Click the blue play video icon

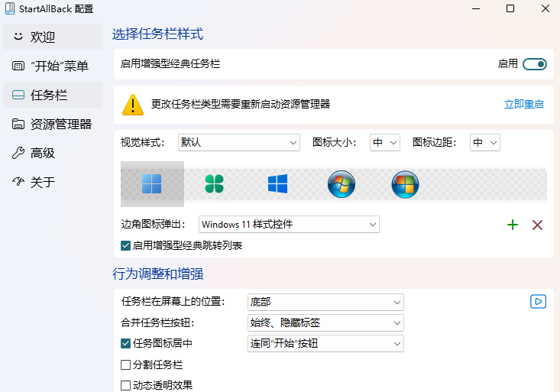(x=538, y=302)
